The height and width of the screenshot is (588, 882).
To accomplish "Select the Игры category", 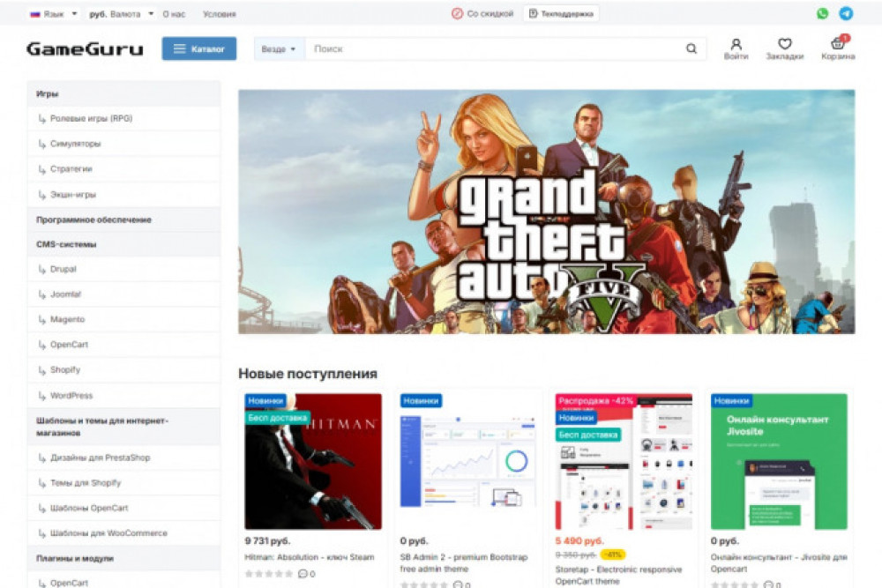I will [123, 93].
